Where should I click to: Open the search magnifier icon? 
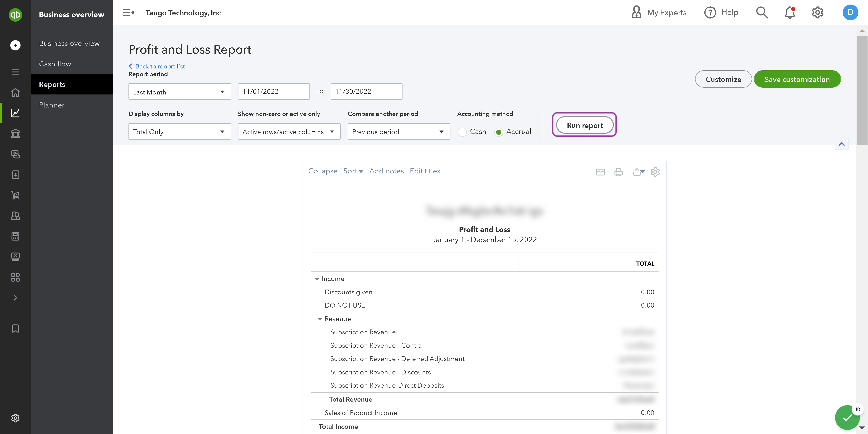pyautogui.click(x=762, y=13)
